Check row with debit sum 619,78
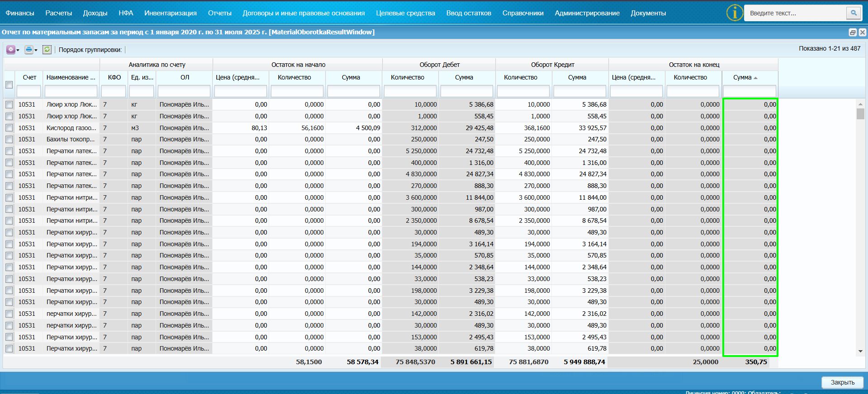 tap(9, 348)
